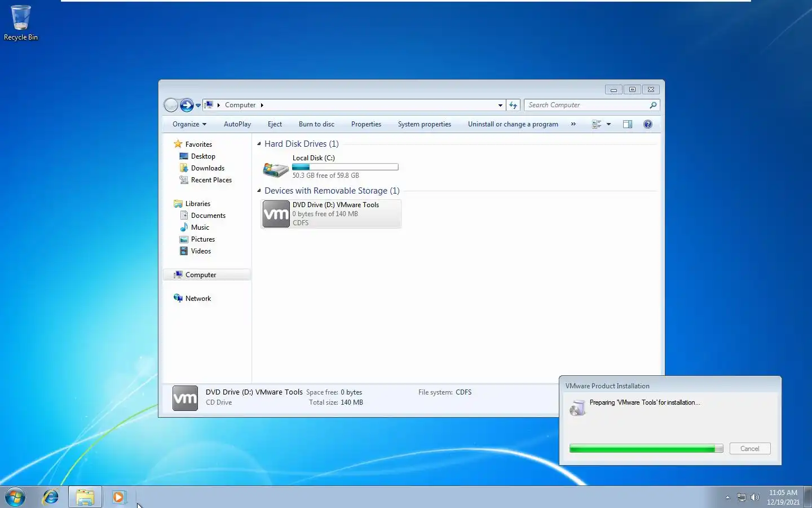The image size is (812, 508).
Task: Click Total size 140 MB value
Action: 352,402
